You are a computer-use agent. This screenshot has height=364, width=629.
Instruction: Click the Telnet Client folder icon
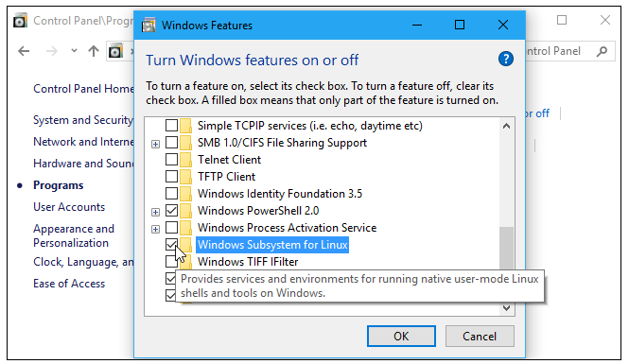coord(185,160)
